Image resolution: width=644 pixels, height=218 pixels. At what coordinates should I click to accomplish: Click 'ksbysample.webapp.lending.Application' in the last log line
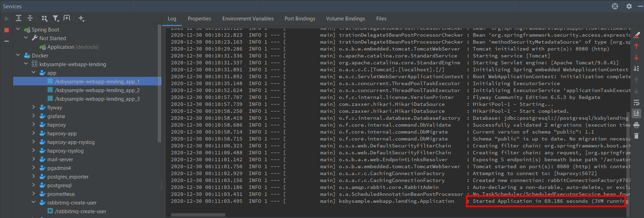point(397,201)
